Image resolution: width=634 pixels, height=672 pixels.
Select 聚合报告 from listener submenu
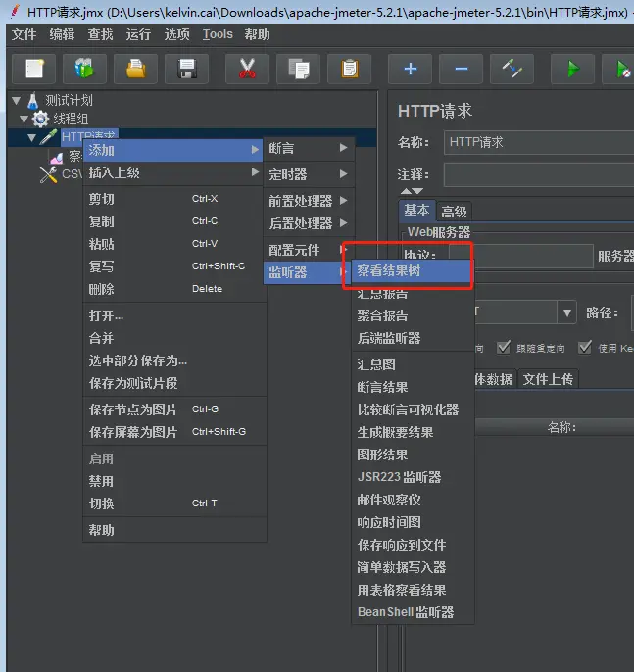[x=413, y=315]
